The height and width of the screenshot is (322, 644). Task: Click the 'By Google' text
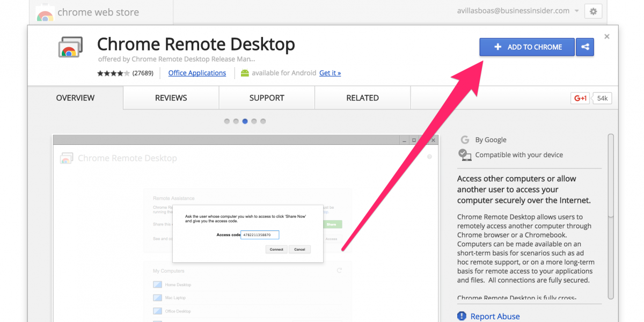point(491,140)
